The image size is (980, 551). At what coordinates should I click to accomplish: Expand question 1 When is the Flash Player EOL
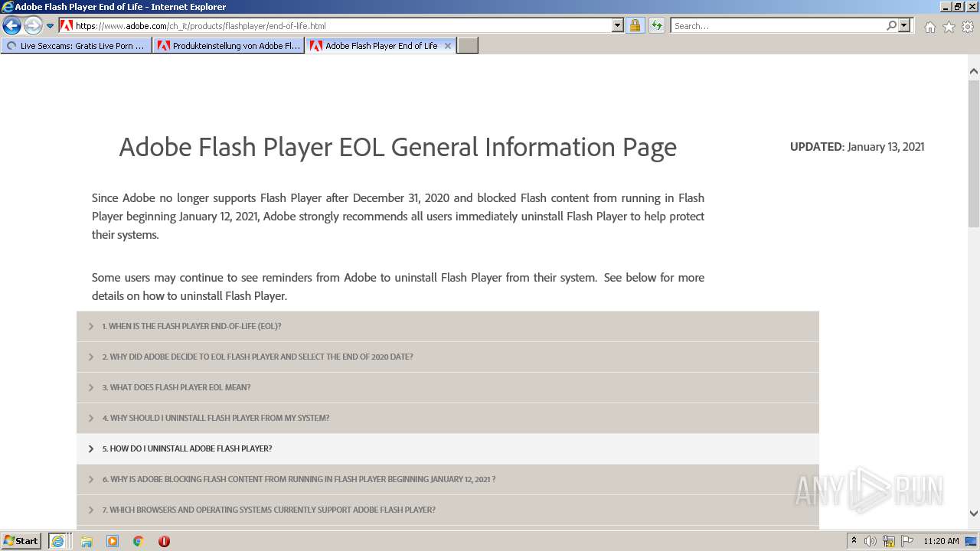[448, 326]
